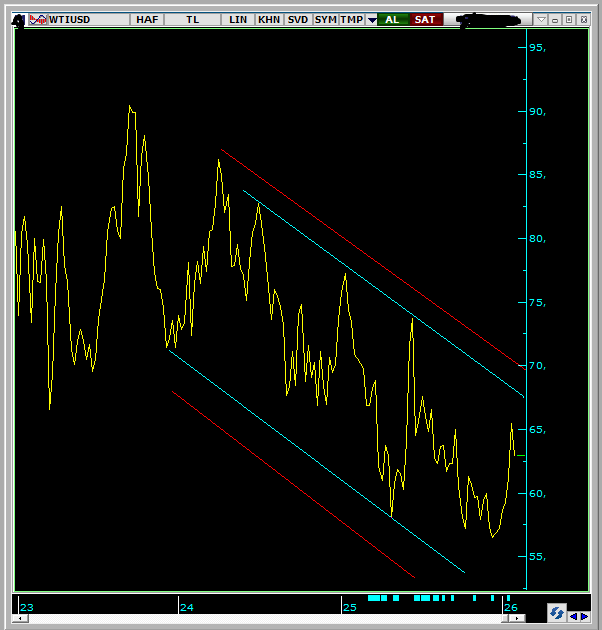
Task: Select the HAF period button
Action: (147, 19)
